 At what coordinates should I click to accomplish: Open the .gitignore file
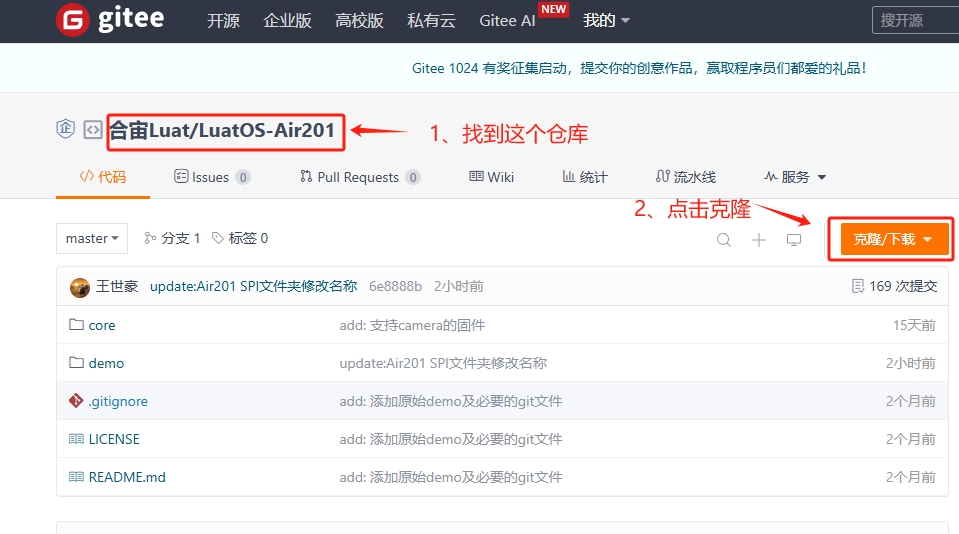[x=118, y=401]
